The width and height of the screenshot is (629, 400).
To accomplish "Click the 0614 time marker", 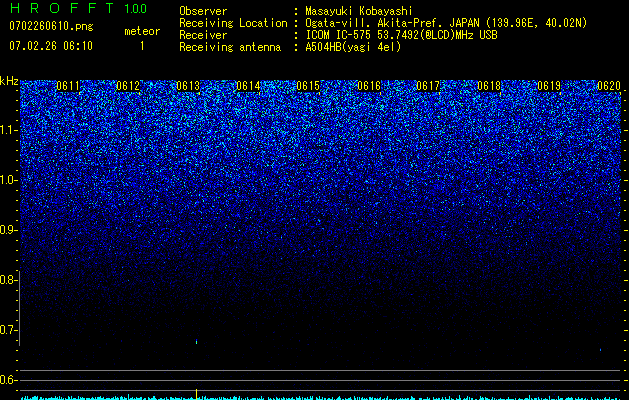I will (248, 86).
